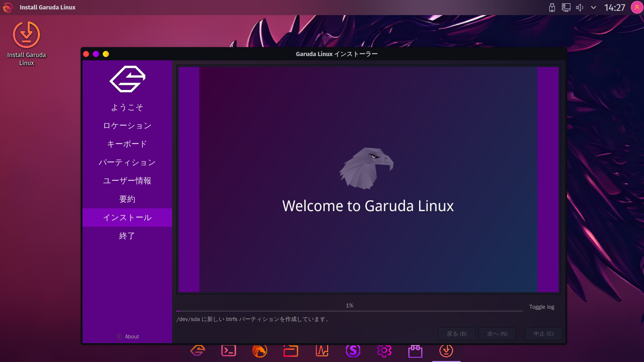Open user avatar menu in panel
This screenshot has width=644, height=362.
(x=637, y=7)
